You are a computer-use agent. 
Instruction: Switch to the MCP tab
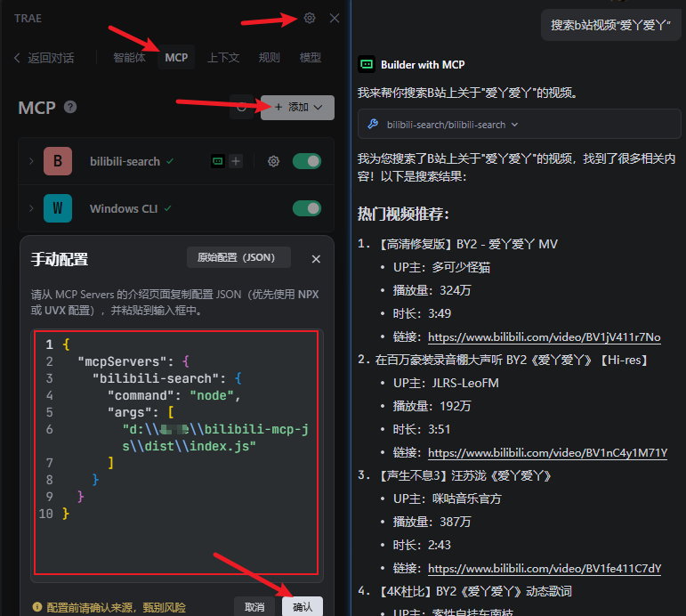tap(176, 57)
